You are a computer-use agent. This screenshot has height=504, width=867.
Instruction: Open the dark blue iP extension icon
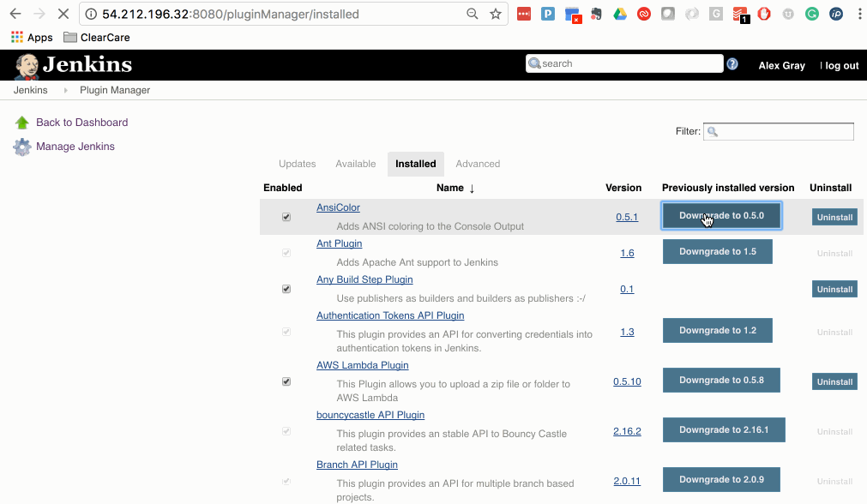[836, 14]
